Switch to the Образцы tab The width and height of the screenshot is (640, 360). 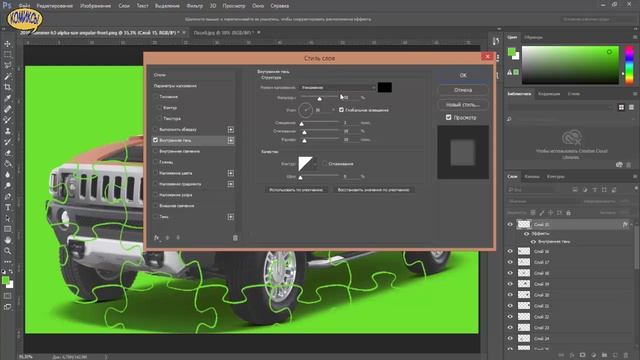[533, 37]
